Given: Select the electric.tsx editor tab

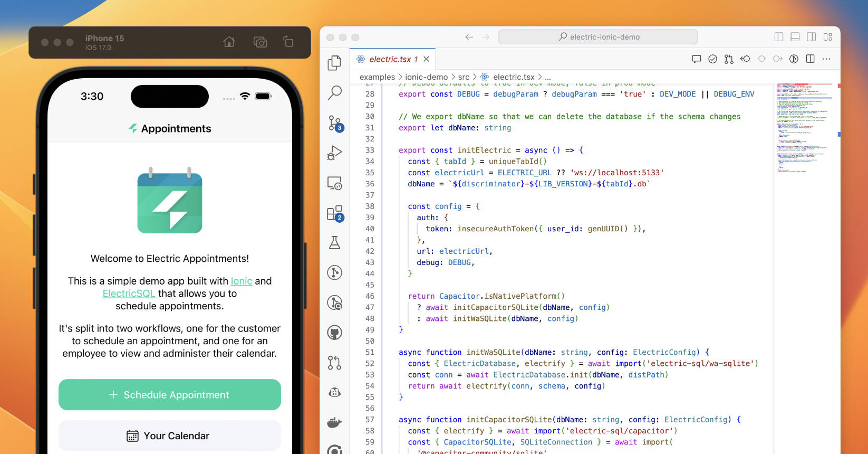Looking at the screenshot, I should coord(389,59).
